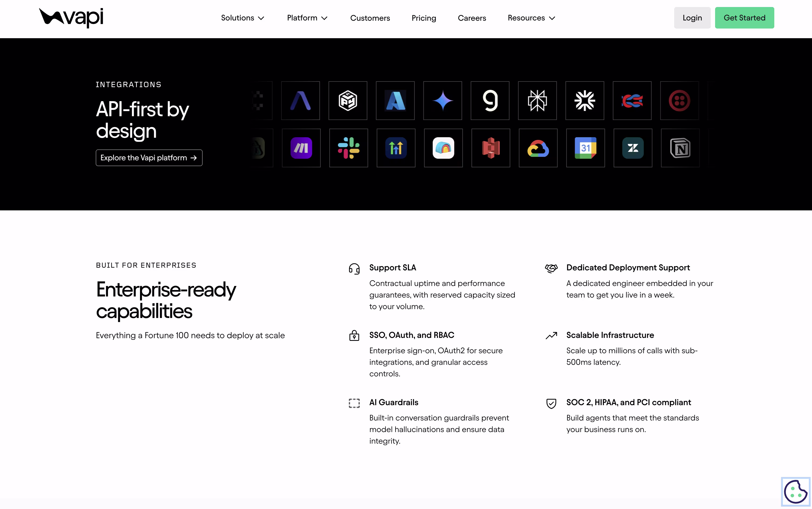Click the Fortune 100 subtitle text

point(190,335)
